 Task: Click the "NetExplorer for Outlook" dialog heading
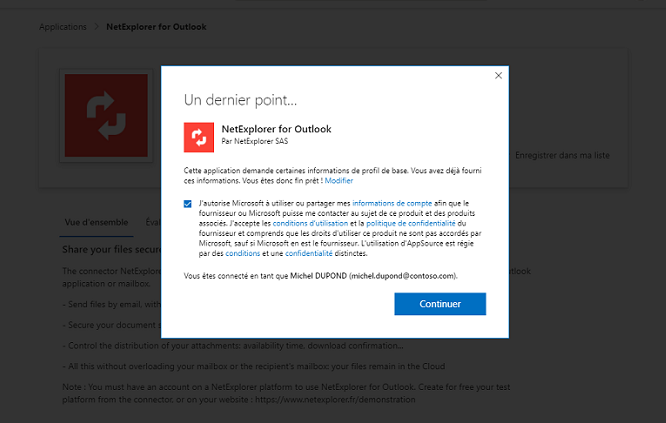point(277,129)
